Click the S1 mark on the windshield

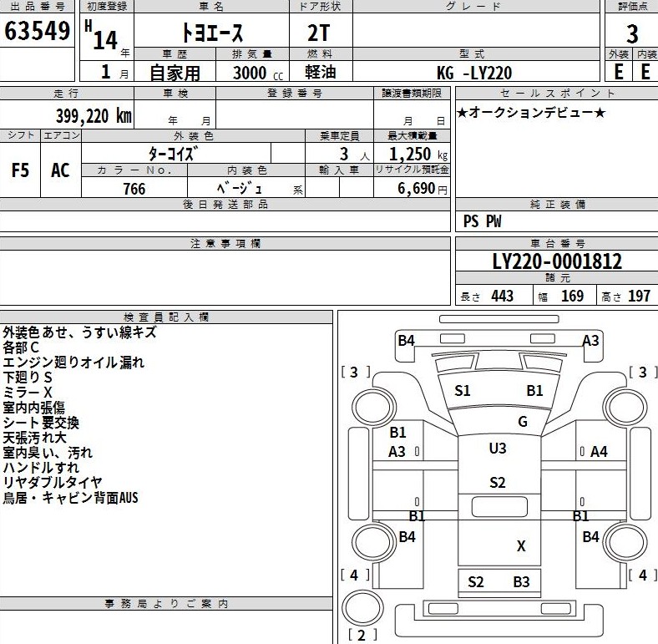pos(463,391)
